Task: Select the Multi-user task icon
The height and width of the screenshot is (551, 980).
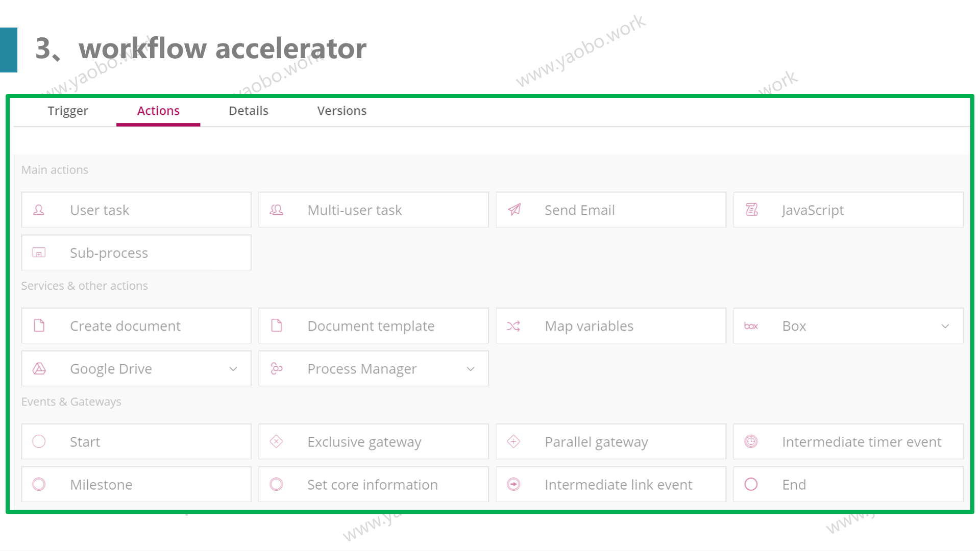Action: (276, 210)
